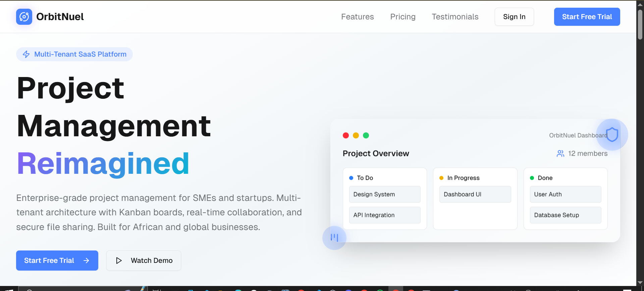Click the page scrollbar down arrow
The height and width of the screenshot is (291, 644).
640,283
